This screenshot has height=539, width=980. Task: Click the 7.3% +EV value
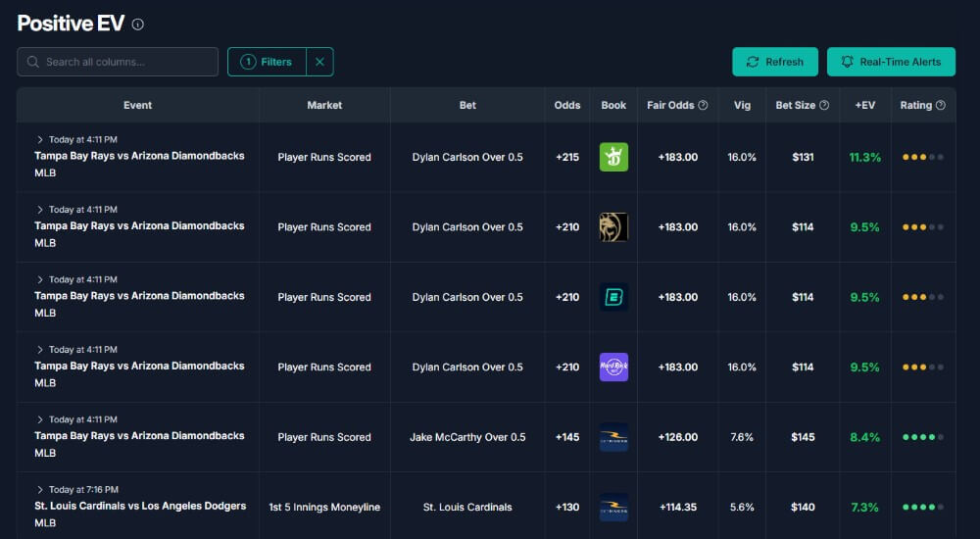(865, 507)
